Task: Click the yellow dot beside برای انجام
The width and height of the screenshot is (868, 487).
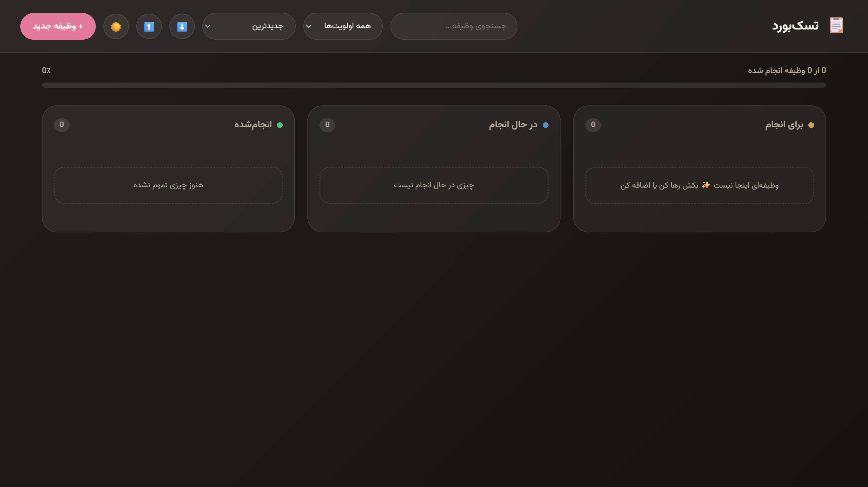Action: (811, 125)
